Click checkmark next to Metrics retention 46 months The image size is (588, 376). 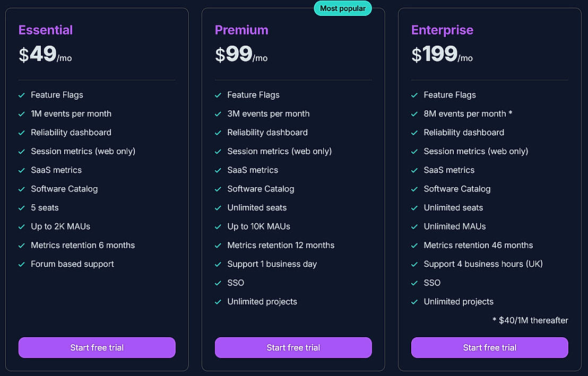pos(414,246)
